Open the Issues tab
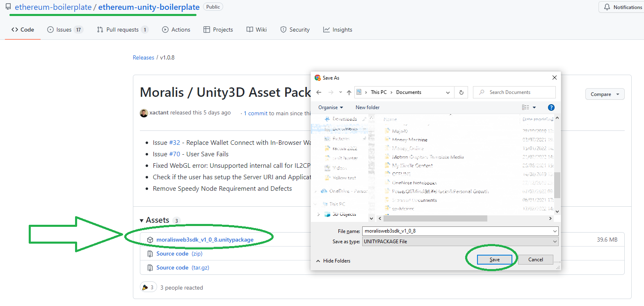644x306 pixels. pos(65,30)
